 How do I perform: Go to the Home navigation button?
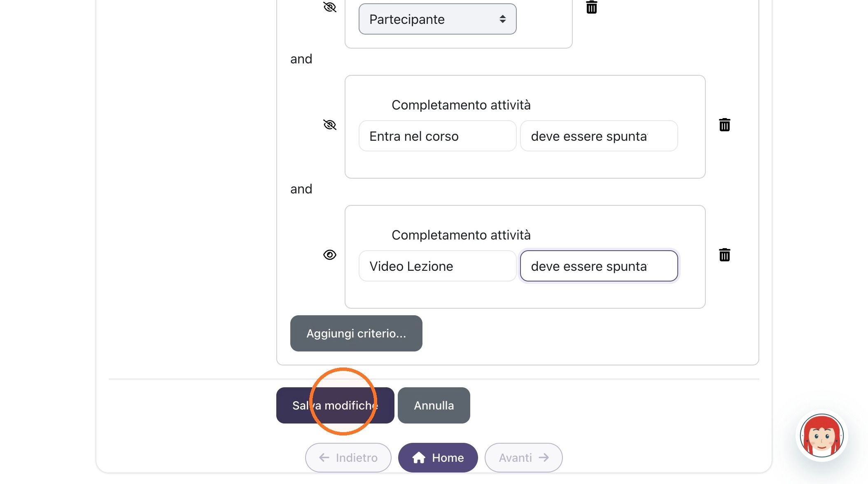[x=438, y=458]
